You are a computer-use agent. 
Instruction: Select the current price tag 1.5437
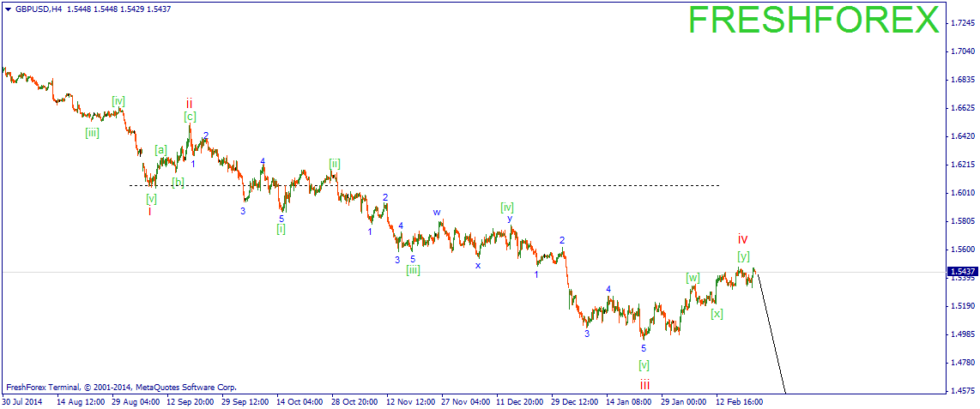tap(961, 272)
